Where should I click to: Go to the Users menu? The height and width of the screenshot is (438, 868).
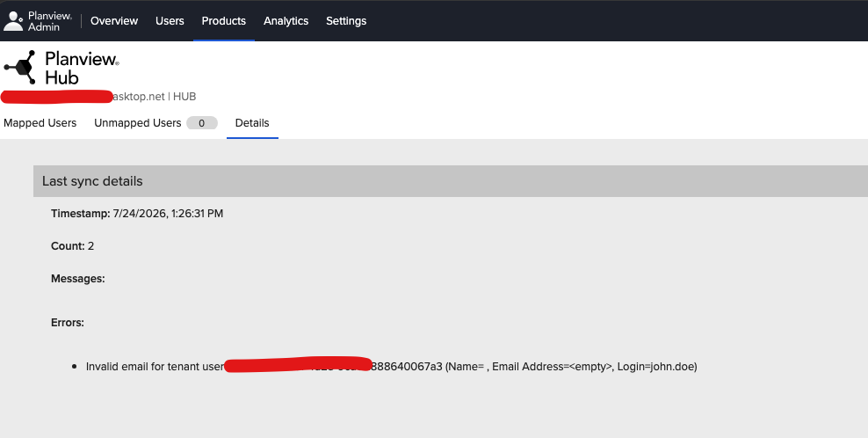170,21
